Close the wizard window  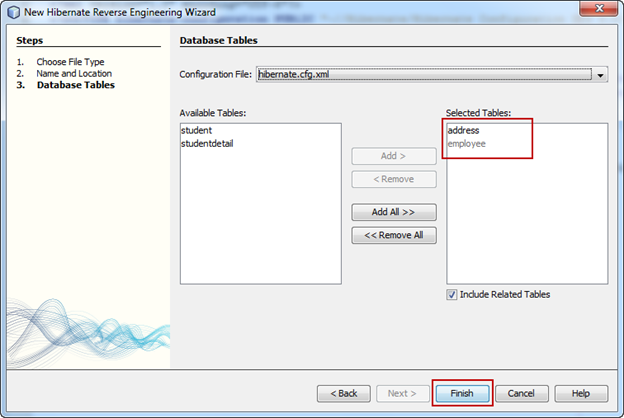[600, 8]
